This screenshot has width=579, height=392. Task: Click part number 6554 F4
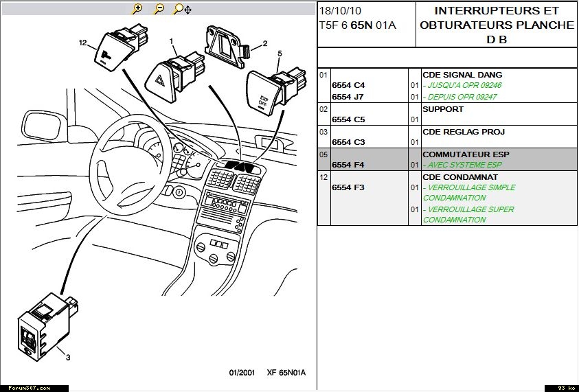coord(348,165)
